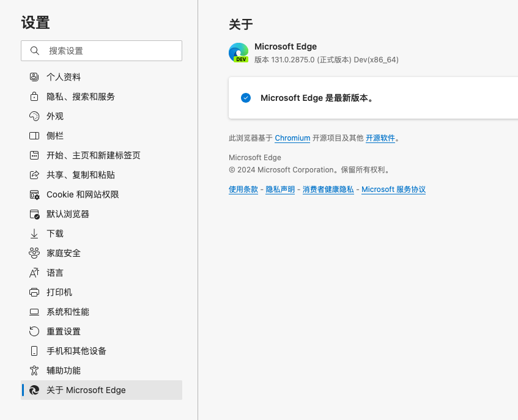Open the 隐私声明 link
The image size is (518, 420).
pyautogui.click(x=280, y=189)
